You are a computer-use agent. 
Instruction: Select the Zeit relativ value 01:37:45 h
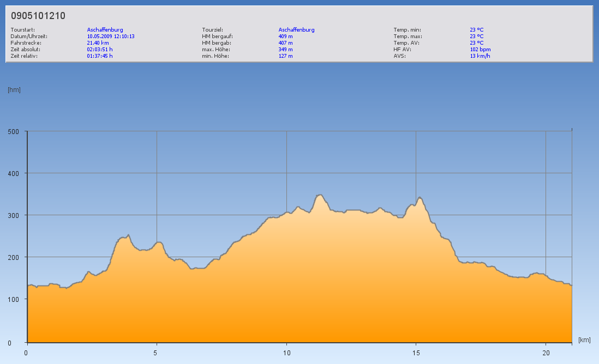(x=100, y=56)
